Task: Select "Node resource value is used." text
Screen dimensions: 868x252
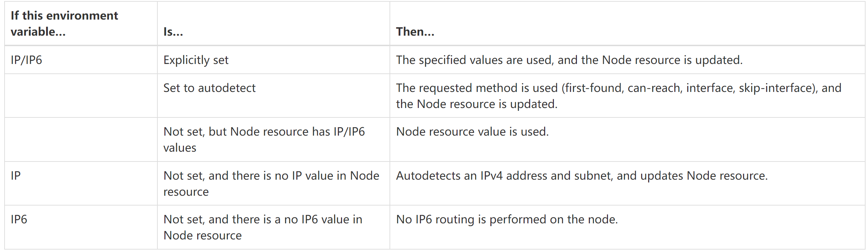Action: pos(472,132)
